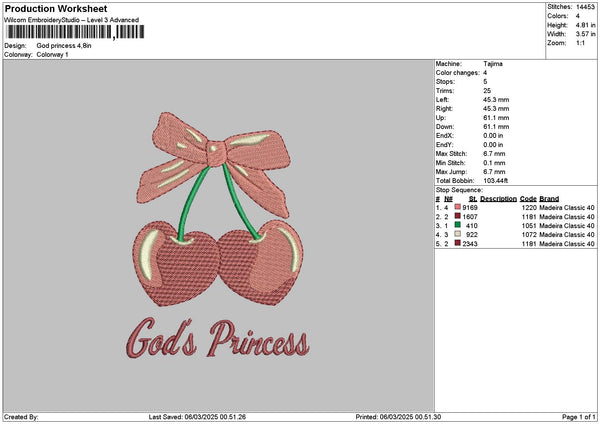Click the left cherry heart in the design
Screen dimensions: 600x424
176,263
